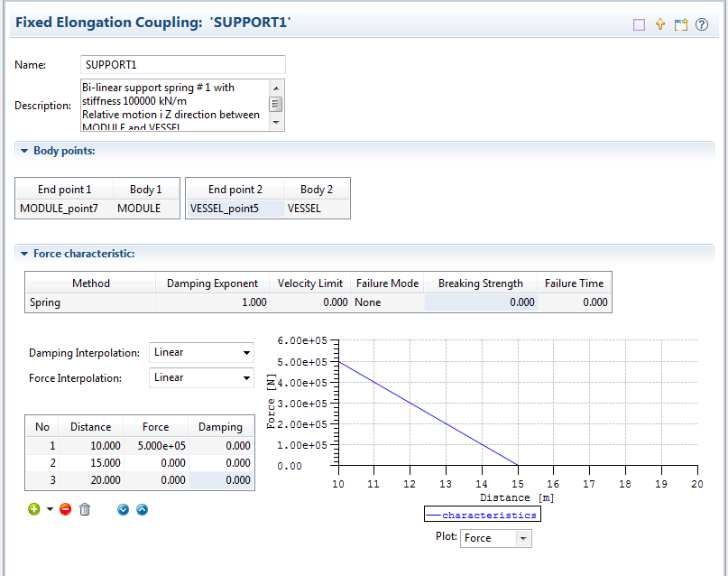Move row up with blue up-arrow icon

pos(142,509)
